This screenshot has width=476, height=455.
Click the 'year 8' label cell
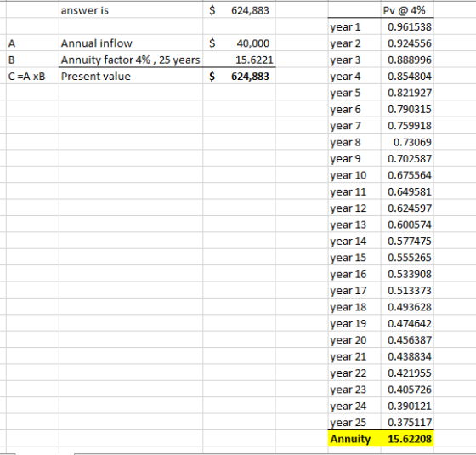click(354, 142)
